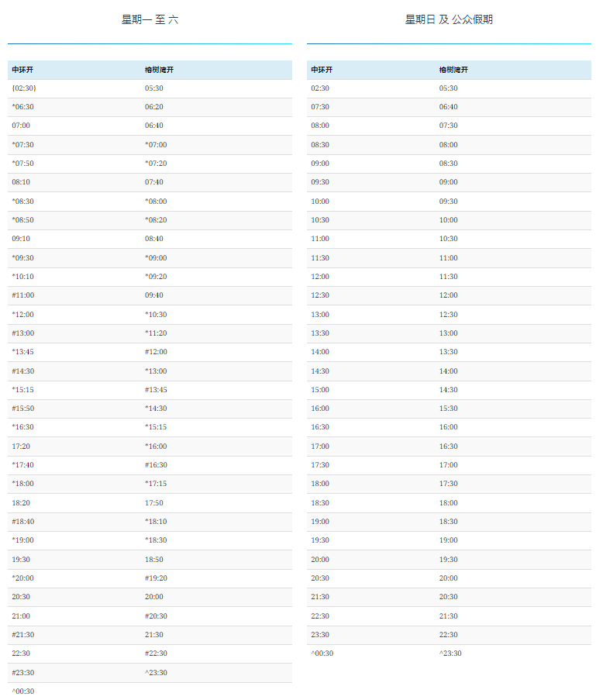Screen dimensions: 596x700
Task: Click 榕树湾开 header in the Sunday/holiday table
Action: [453, 70]
